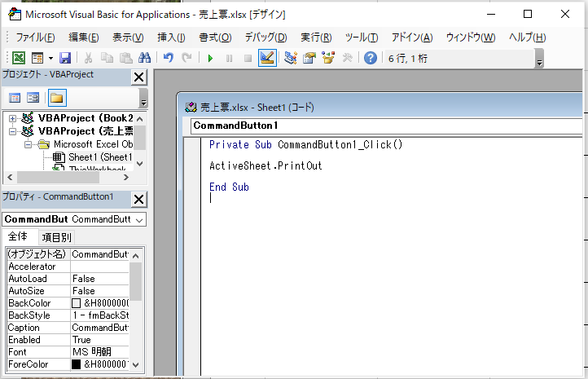
Task: Select the Enabled property True value
Action: [100, 340]
